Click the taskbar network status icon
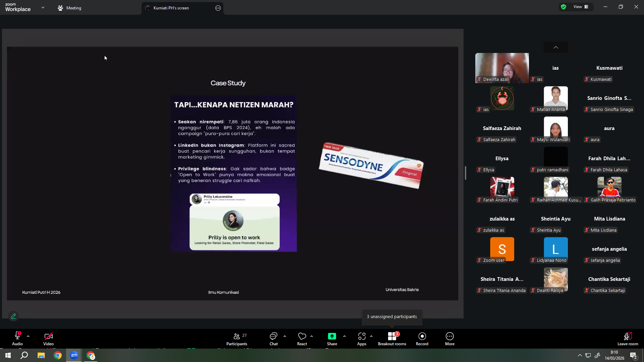 tap(588, 355)
